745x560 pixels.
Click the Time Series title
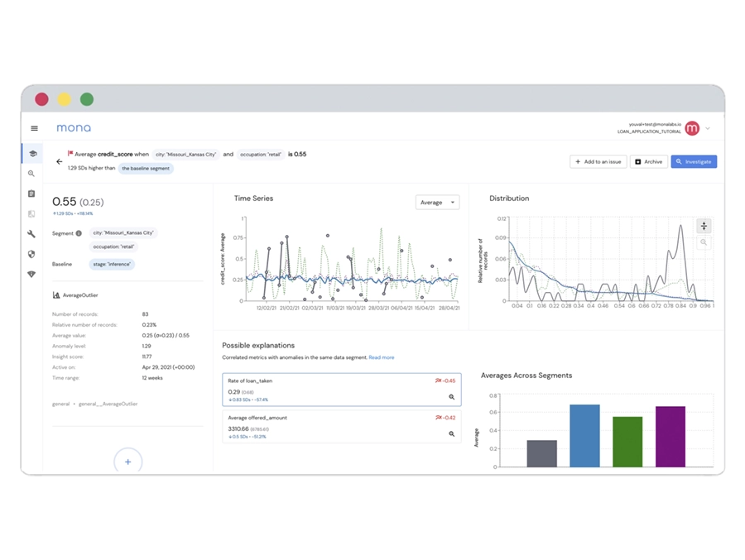point(253,199)
